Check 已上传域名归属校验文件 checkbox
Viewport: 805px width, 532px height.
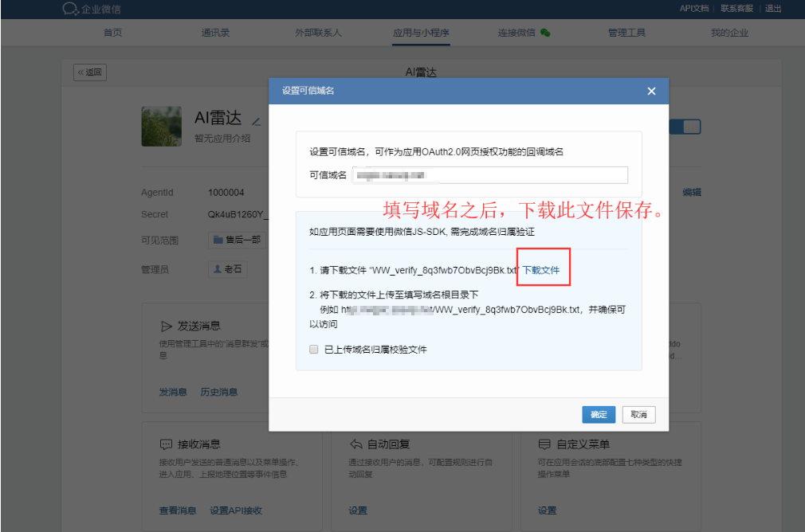tap(314, 350)
